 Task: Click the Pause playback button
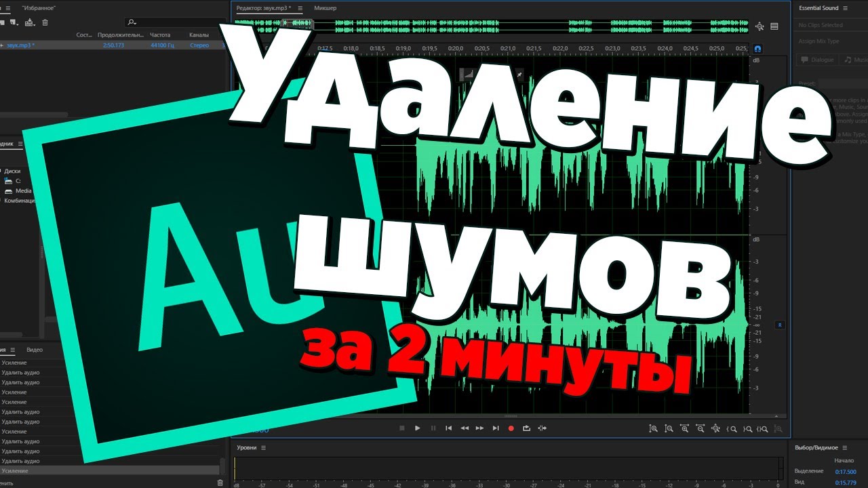click(433, 428)
